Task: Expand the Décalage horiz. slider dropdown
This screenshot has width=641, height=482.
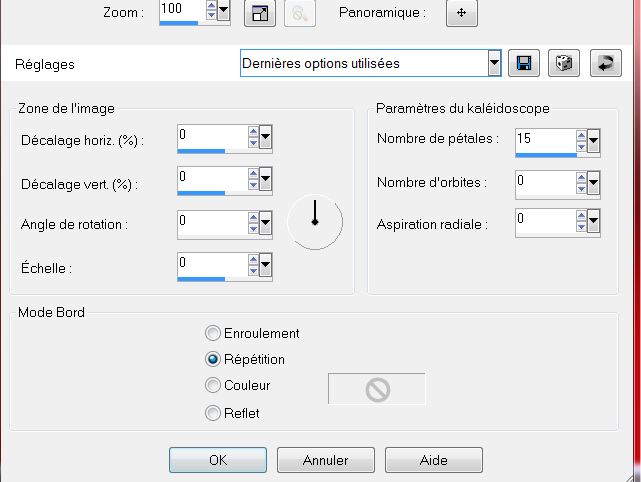Action: point(265,137)
